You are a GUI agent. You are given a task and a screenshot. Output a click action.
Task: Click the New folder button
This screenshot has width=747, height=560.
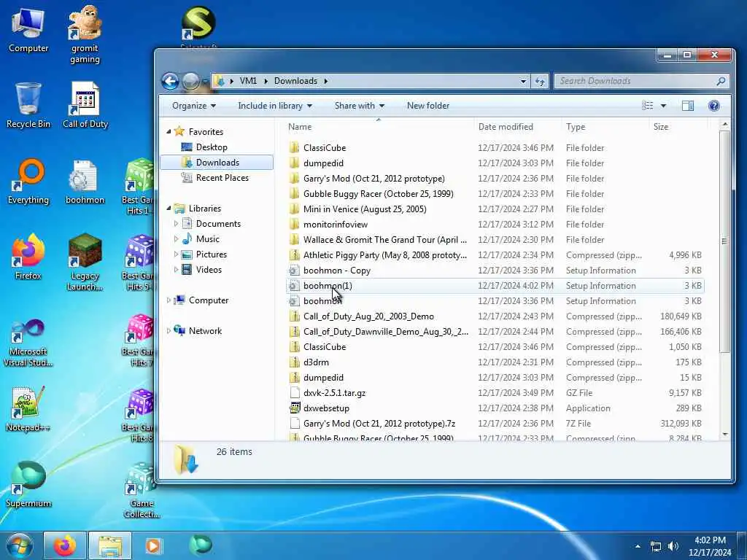pyautogui.click(x=427, y=106)
